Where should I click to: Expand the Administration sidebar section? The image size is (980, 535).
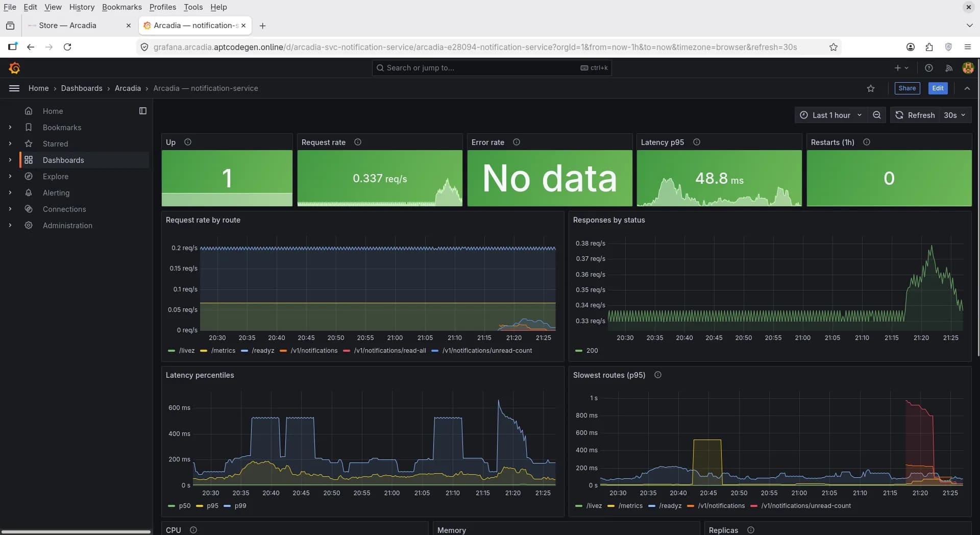point(10,225)
